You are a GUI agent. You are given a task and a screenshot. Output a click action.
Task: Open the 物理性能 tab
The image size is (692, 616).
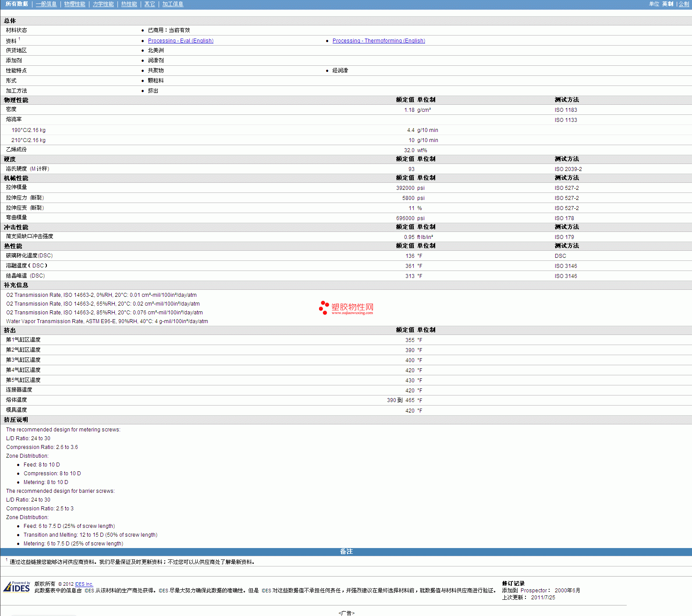point(75,4)
